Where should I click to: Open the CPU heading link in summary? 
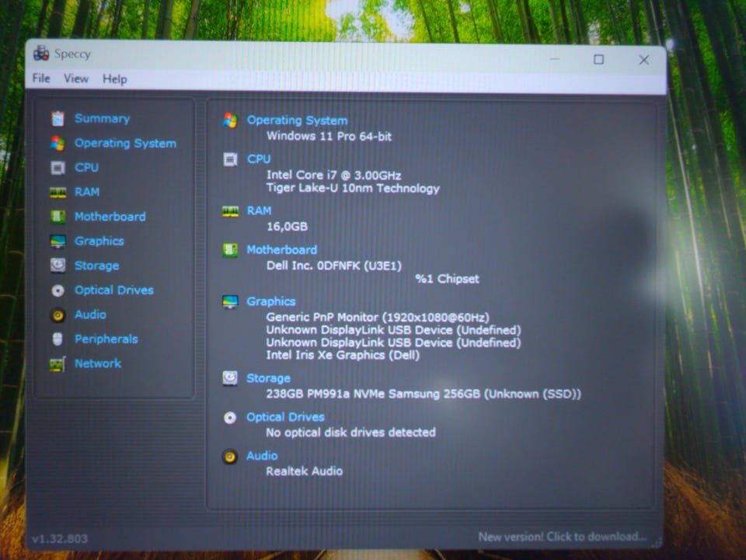point(258,158)
